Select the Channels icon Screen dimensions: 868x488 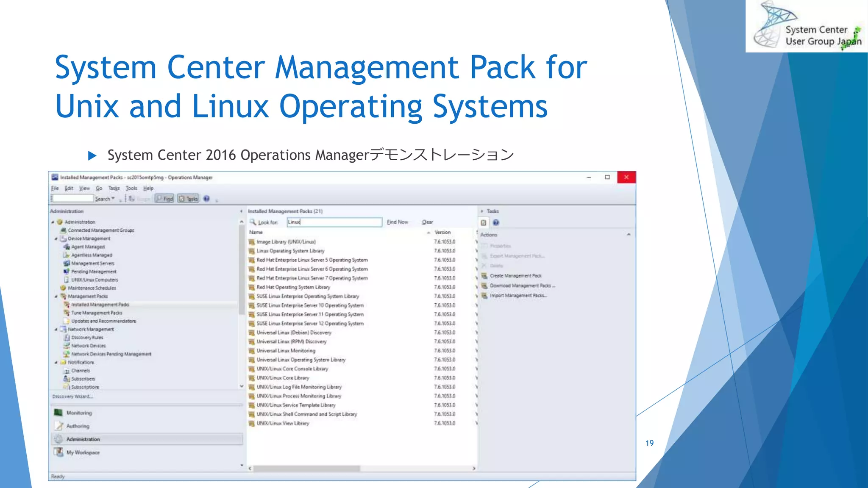point(67,371)
